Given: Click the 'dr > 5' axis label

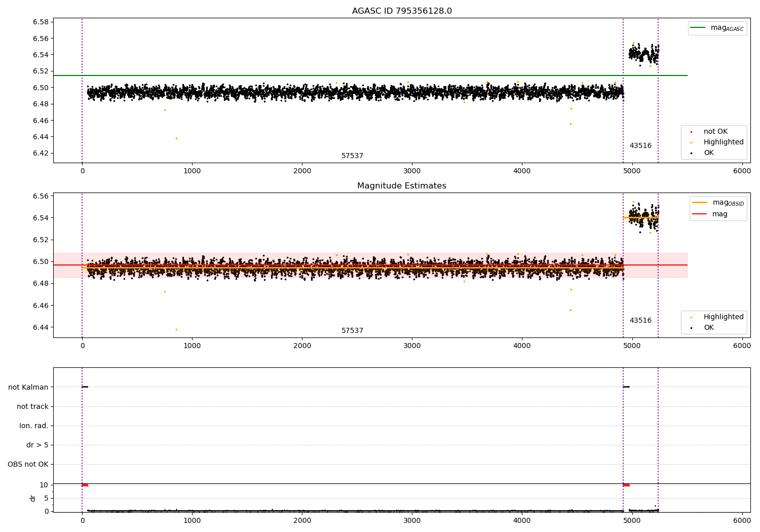Looking at the screenshot, I should pyautogui.click(x=37, y=445).
